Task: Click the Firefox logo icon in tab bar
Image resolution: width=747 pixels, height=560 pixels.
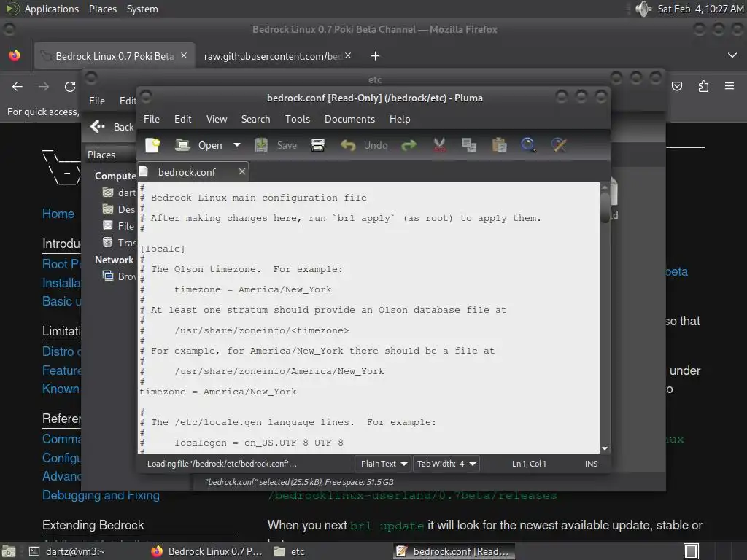Action: click(15, 55)
